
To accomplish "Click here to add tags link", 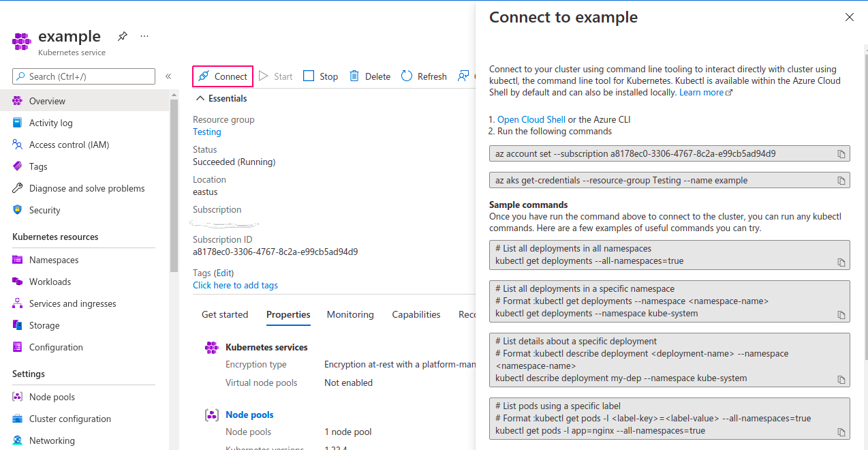I will 235,285.
